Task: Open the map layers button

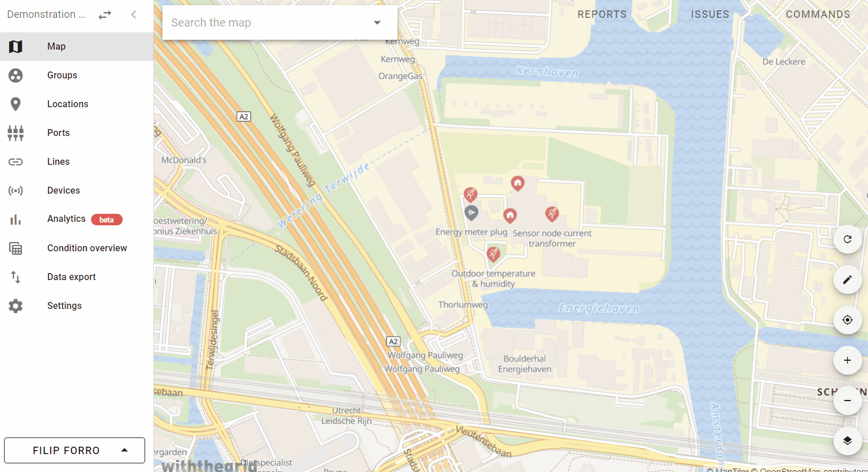Action: (847, 441)
